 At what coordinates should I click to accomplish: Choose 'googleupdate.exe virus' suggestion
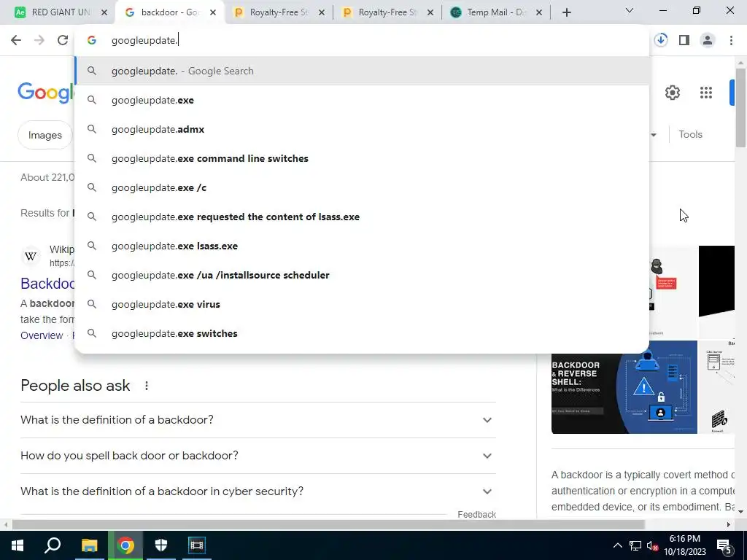point(362,304)
